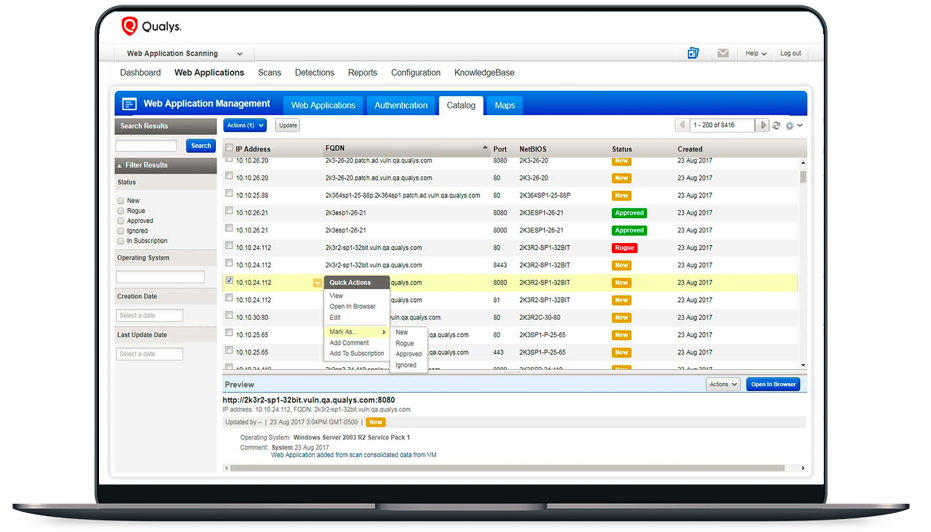Open the Reports nav link

pyautogui.click(x=363, y=73)
